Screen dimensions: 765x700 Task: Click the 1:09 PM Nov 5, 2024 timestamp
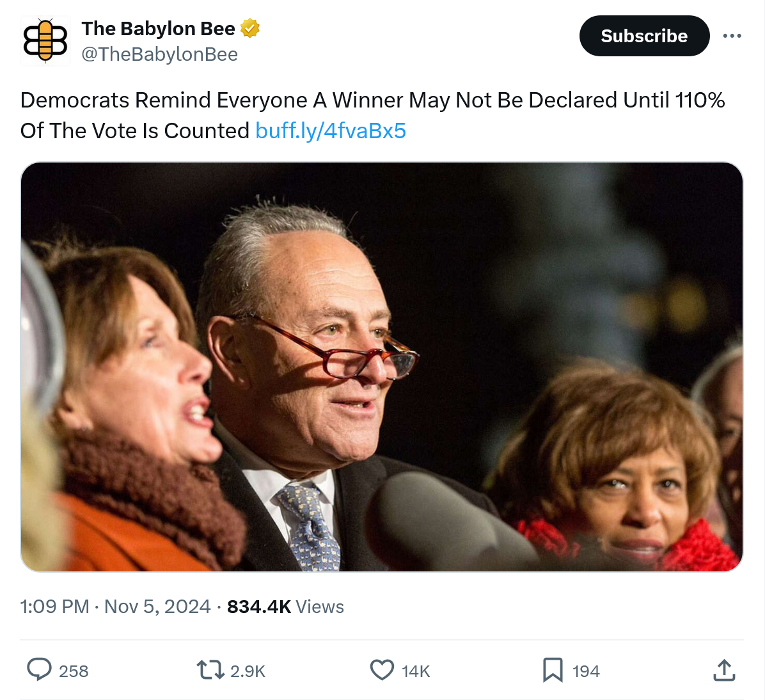tap(115, 607)
